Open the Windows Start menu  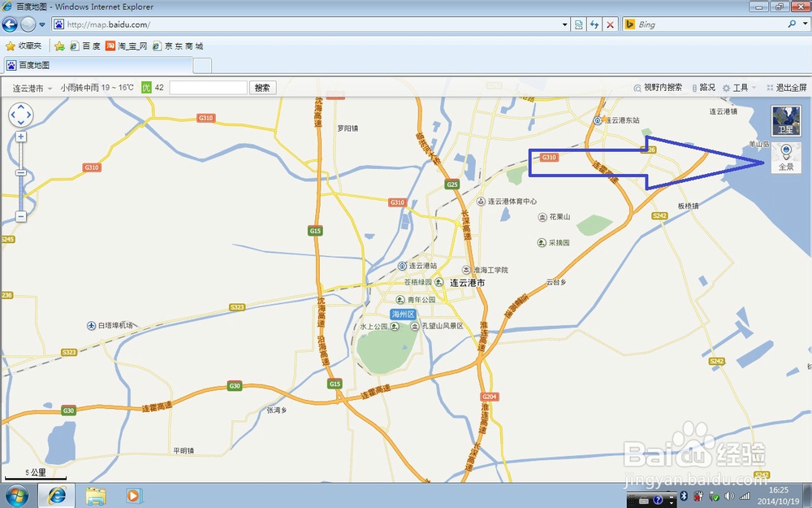pos(16,496)
